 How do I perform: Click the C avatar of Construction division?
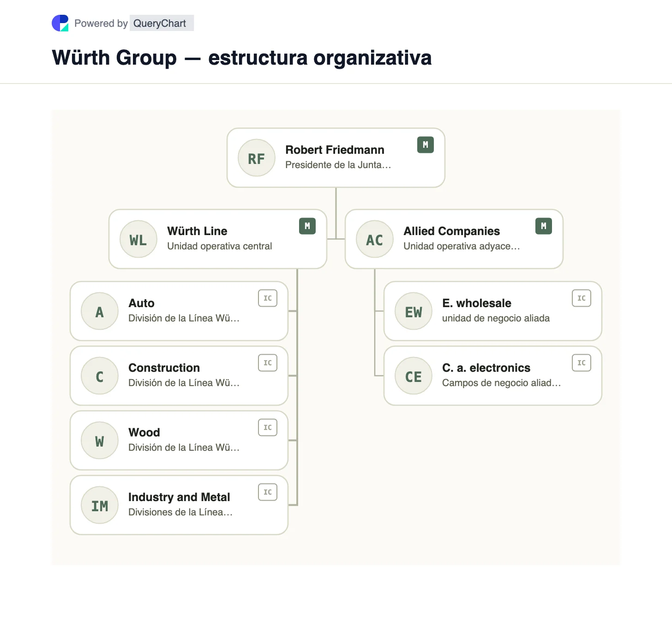tap(100, 376)
